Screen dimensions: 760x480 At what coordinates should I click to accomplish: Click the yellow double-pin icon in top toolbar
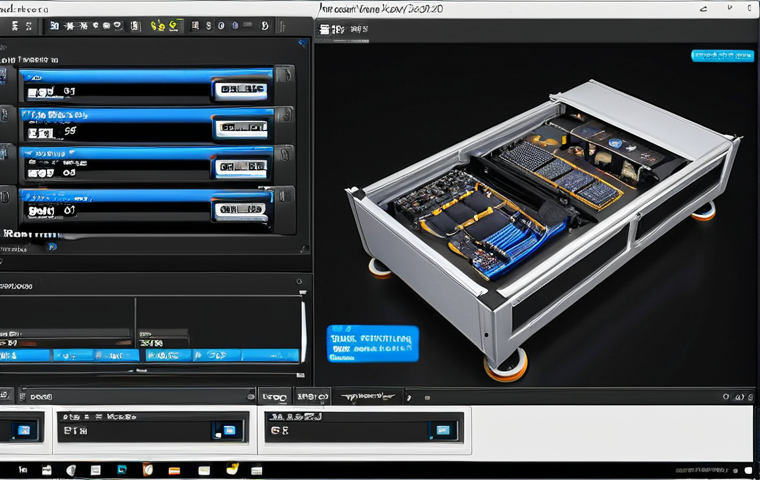(x=157, y=26)
